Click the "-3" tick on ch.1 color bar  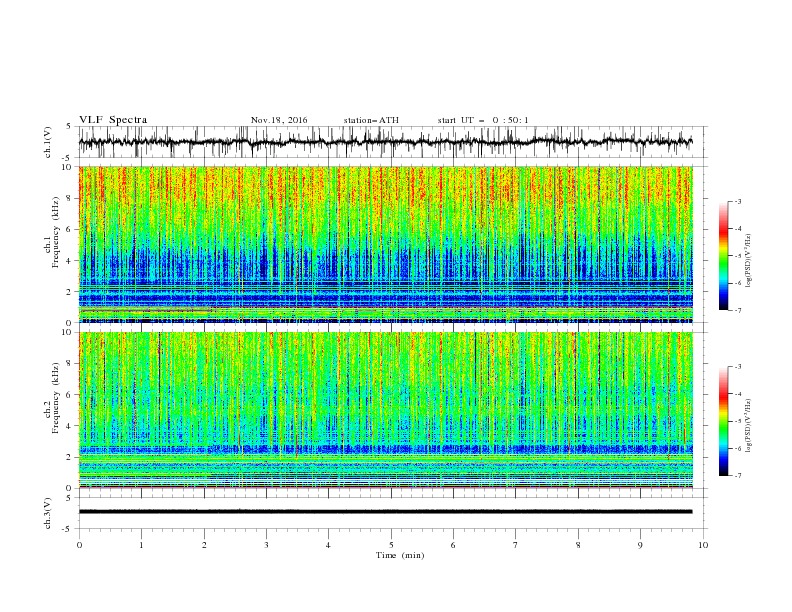(737, 201)
